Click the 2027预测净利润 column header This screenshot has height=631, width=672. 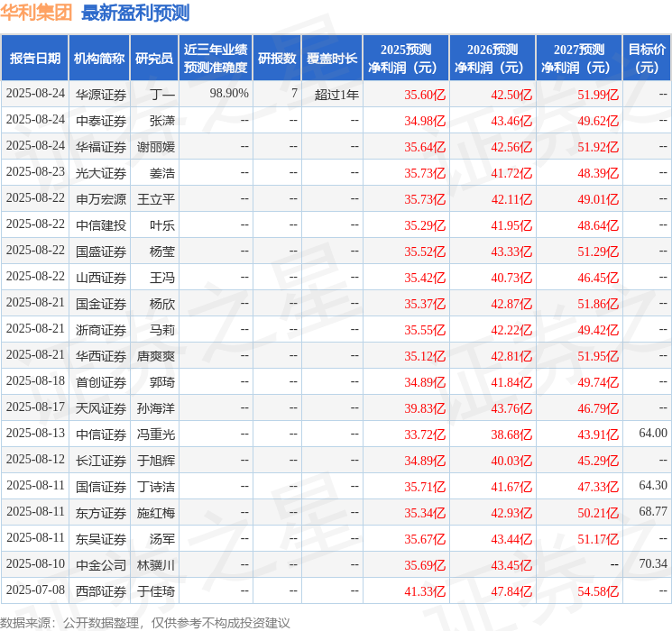[x=579, y=59]
